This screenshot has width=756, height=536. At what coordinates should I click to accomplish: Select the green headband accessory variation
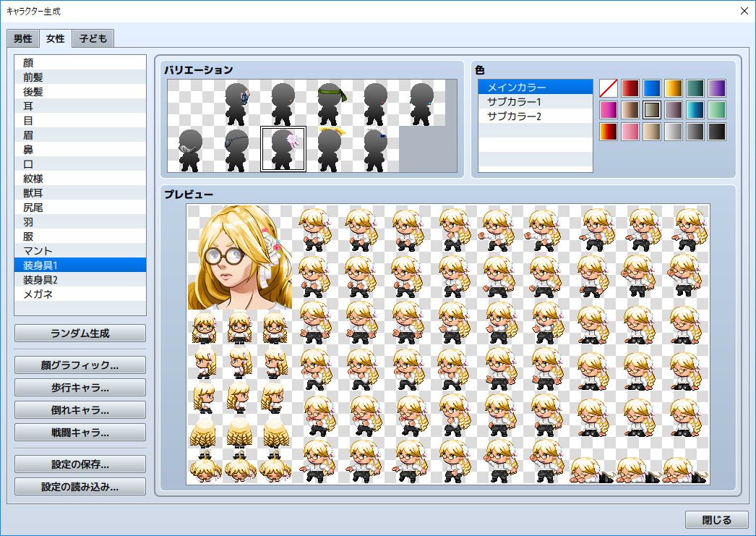tap(331, 101)
